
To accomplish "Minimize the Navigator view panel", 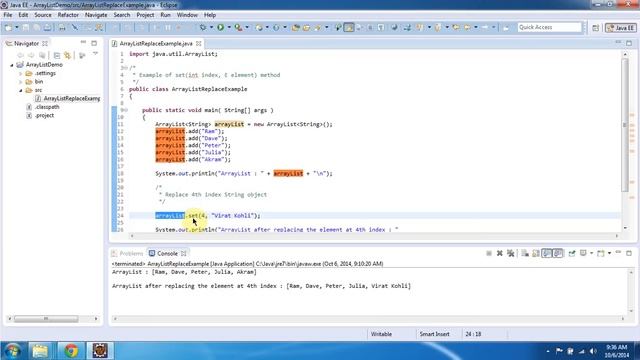I will 83,42.
